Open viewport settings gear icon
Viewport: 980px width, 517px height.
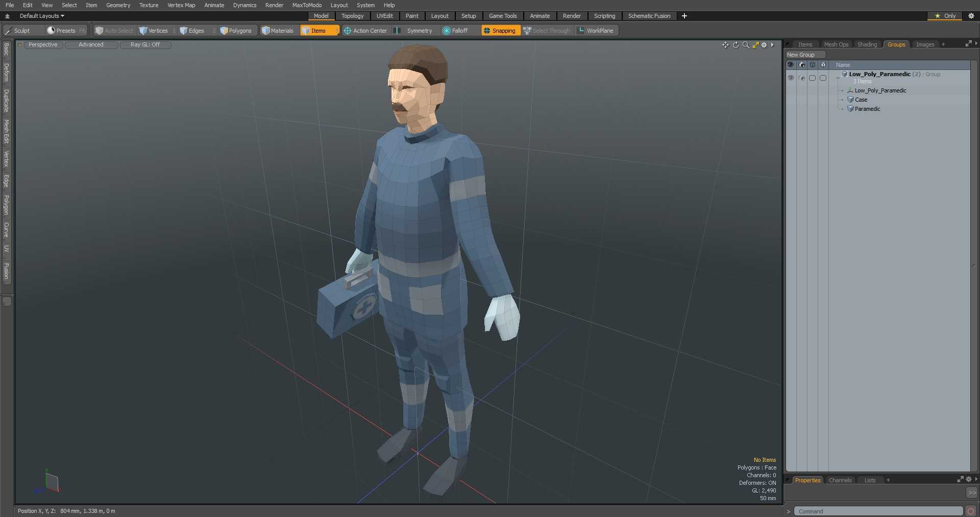coord(764,45)
